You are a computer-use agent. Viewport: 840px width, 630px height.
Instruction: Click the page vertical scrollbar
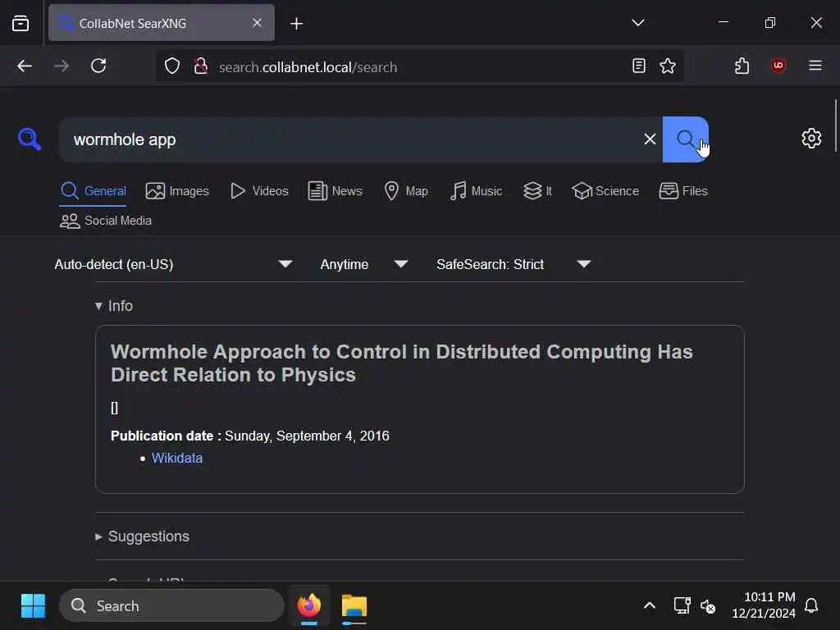[835, 126]
